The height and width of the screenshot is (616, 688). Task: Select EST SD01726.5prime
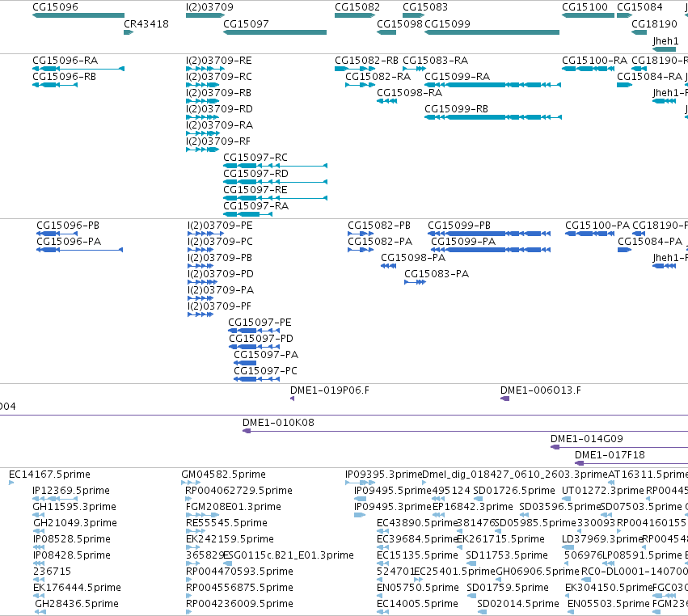tap(514, 491)
